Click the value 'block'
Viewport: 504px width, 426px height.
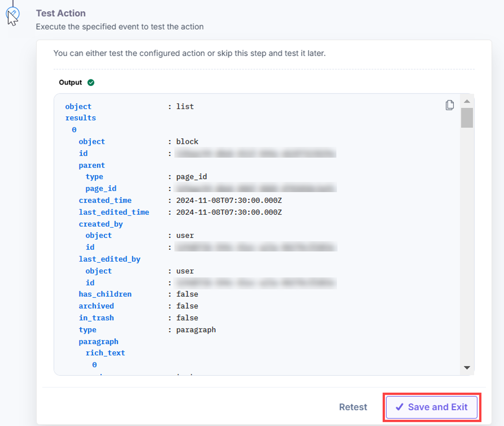[x=187, y=142]
